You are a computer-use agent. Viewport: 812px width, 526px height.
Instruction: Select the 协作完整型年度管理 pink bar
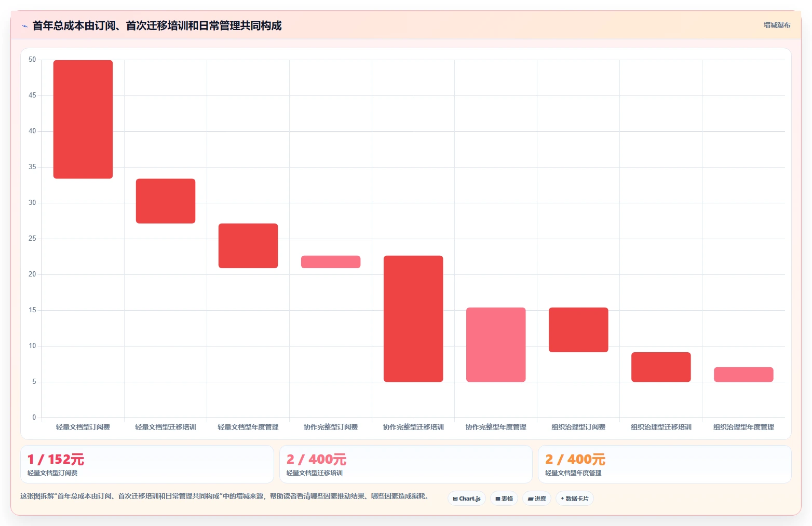pyautogui.click(x=496, y=344)
